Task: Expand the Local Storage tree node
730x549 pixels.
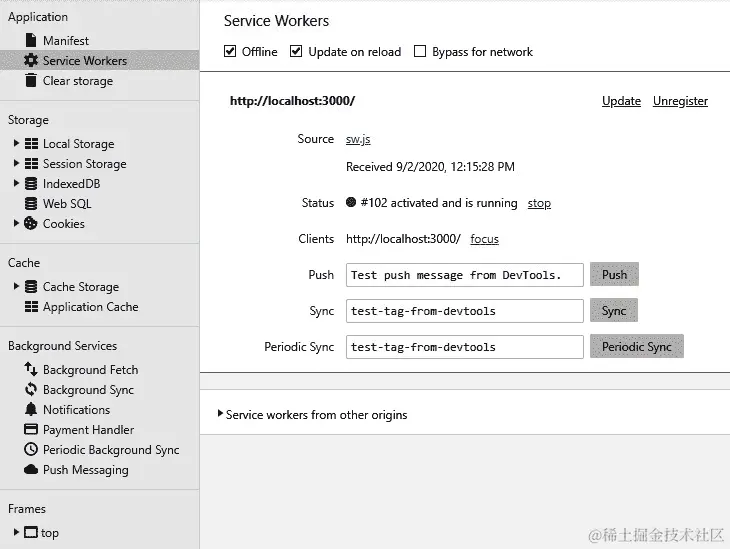Action: coord(16,143)
